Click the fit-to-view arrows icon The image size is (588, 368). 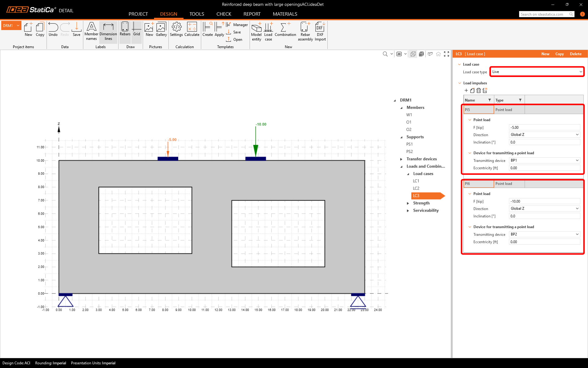(x=447, y=54)
